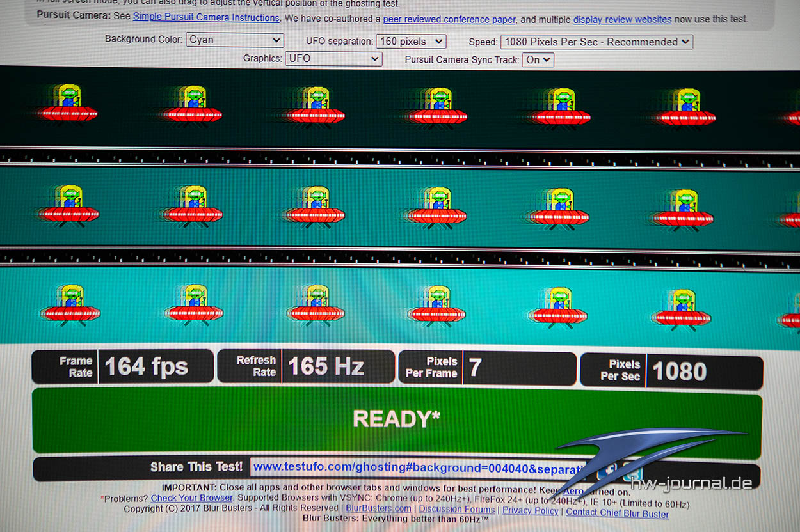Click the Pixels Per Frame label
800x532 pixels.
tap(431, 368)
